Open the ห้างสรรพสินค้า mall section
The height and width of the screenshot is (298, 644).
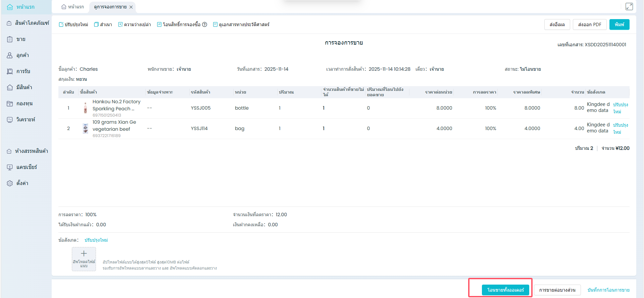pyautogui.click(x=31, y=151)
